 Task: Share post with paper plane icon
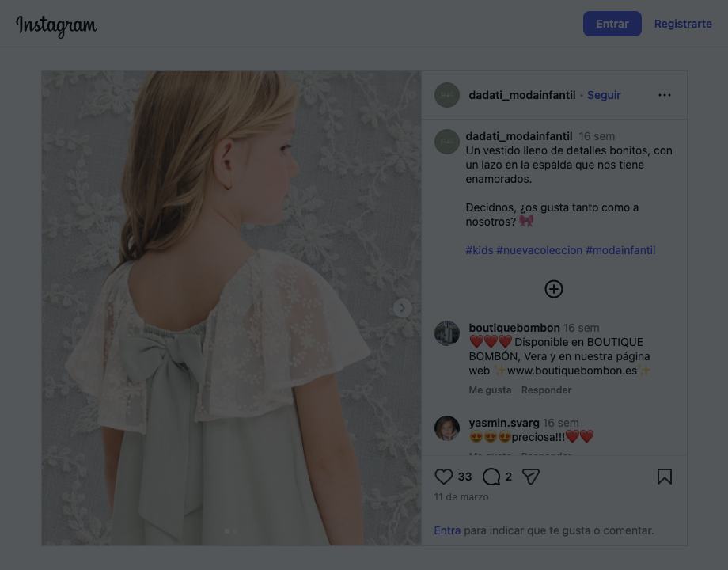531,477
